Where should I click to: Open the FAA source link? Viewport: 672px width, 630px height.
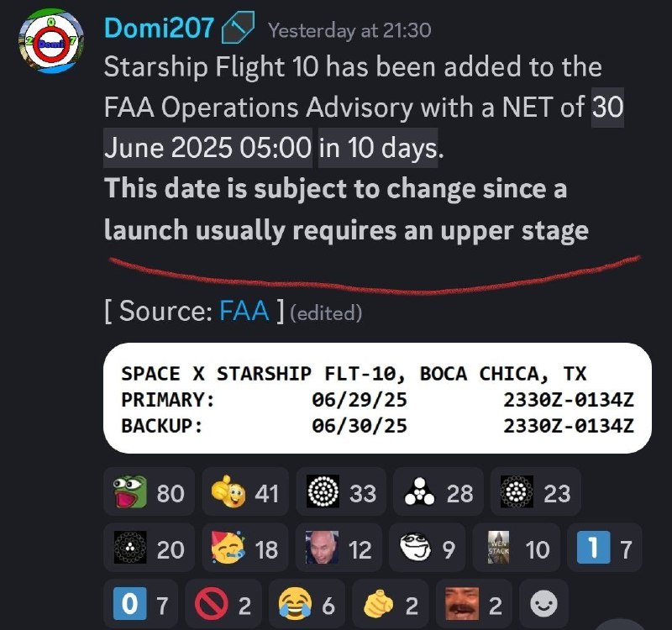(x=244, y=310)
